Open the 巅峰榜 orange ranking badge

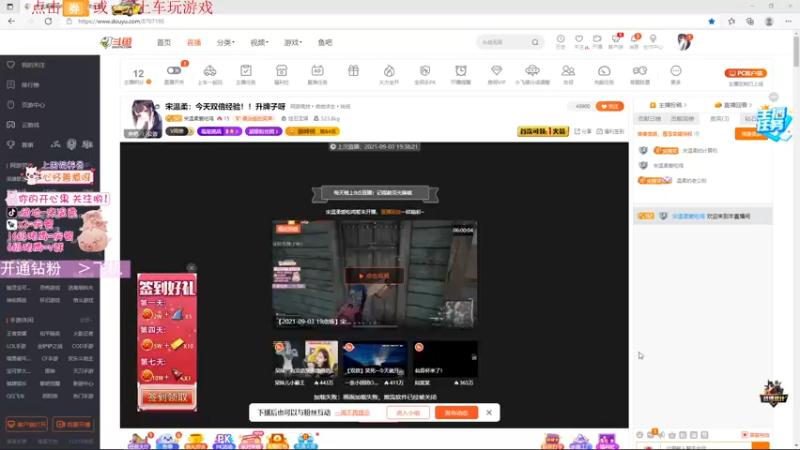coord(312,131)
